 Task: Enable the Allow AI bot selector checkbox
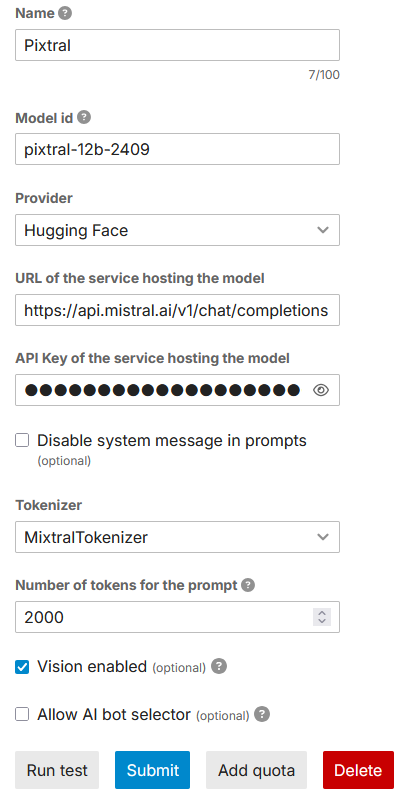[22, 714]
